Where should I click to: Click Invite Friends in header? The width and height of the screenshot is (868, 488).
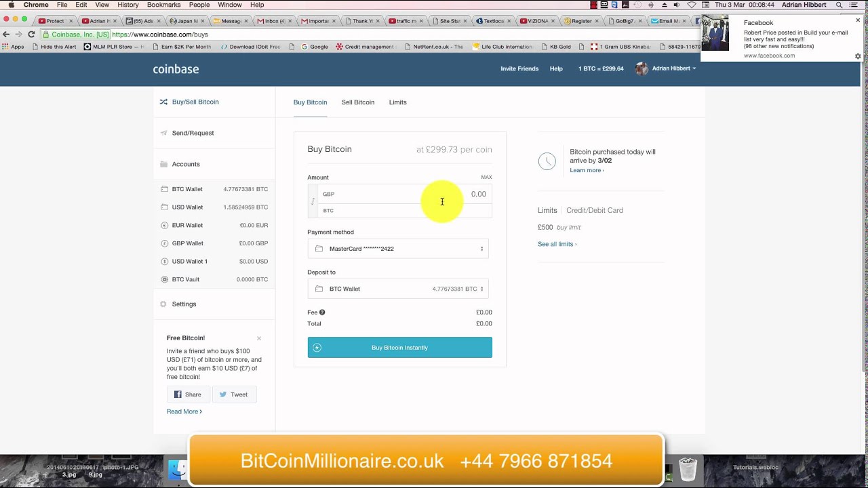pyautogui.click(x=519, y=68)
